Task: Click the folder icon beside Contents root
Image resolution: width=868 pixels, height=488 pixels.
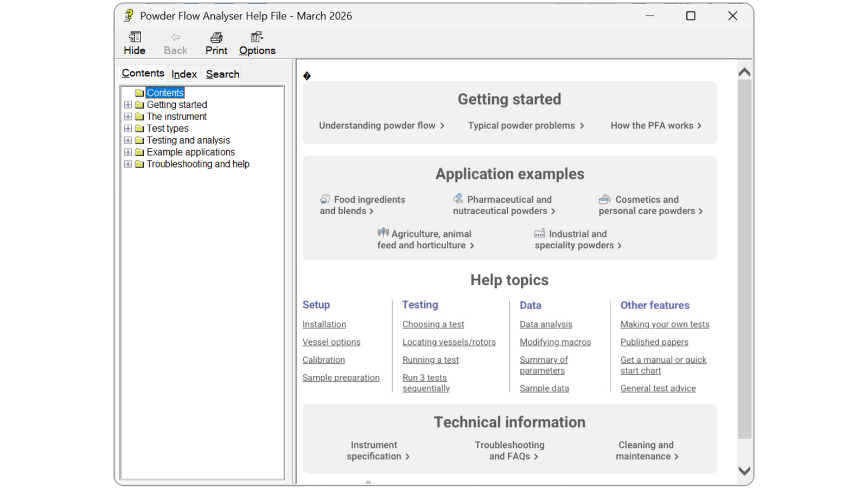Action: (139, 93)
